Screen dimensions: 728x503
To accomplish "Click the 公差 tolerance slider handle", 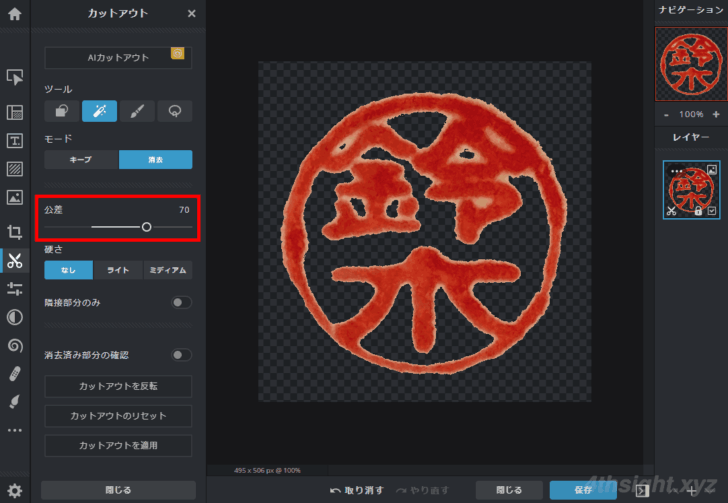I will click(x=147, y=227).
